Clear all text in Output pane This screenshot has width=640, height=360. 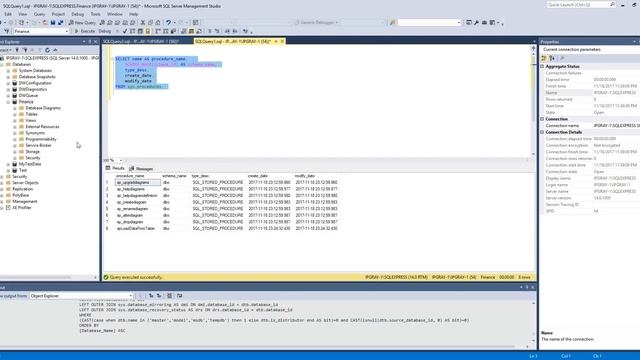pyautogui.click(x=169, y=296)
